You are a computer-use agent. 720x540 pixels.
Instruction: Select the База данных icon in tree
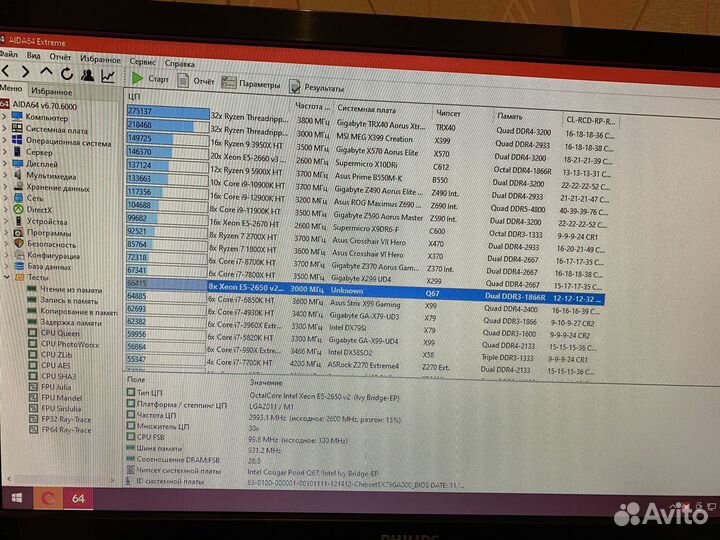pos(19,266)
